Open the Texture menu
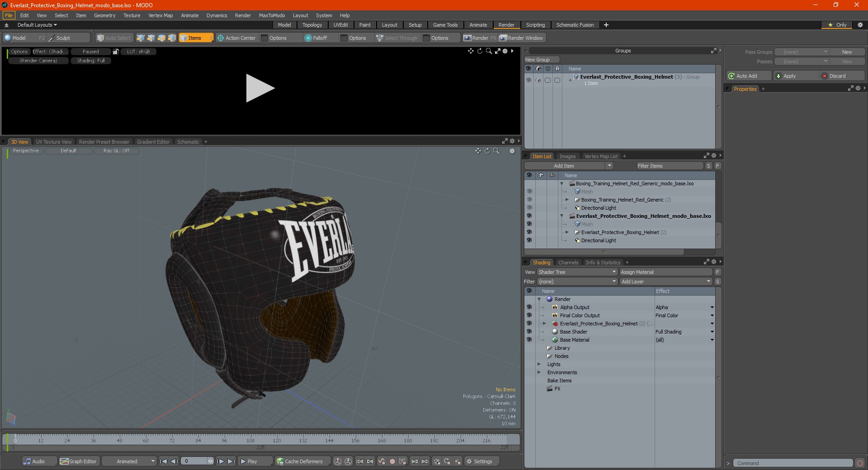868x470 pixels. coord(132,15)
